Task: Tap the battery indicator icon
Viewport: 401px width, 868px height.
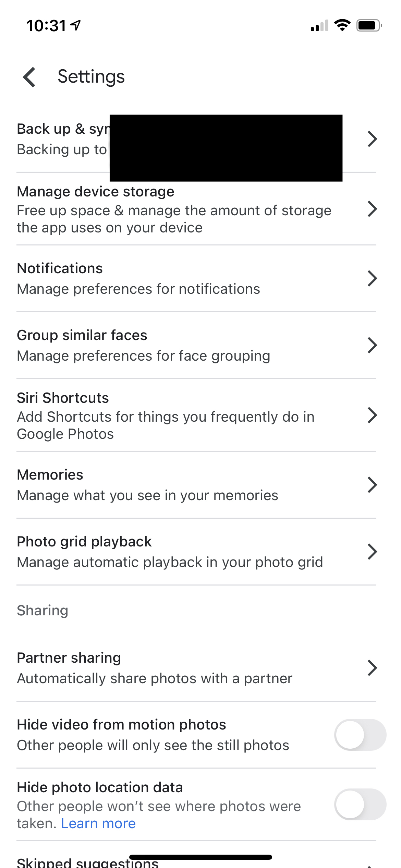Action: (x=369, y=25)
